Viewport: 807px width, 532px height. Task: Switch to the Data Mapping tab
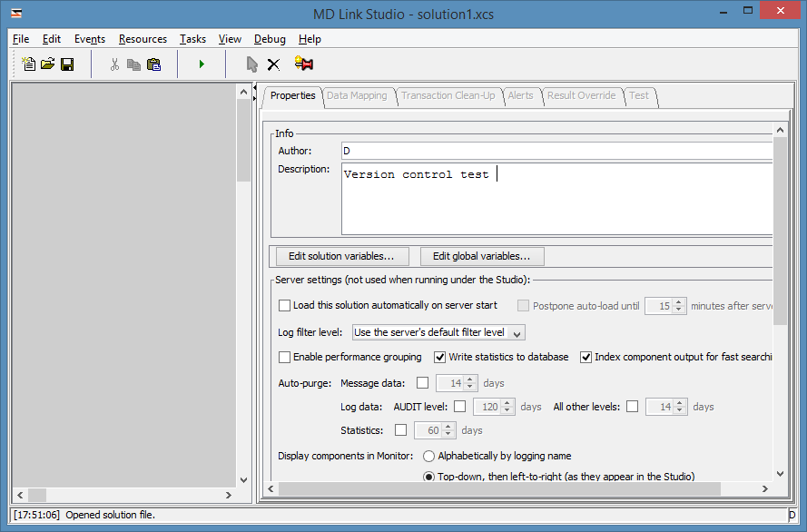click(x=357, y=95)
